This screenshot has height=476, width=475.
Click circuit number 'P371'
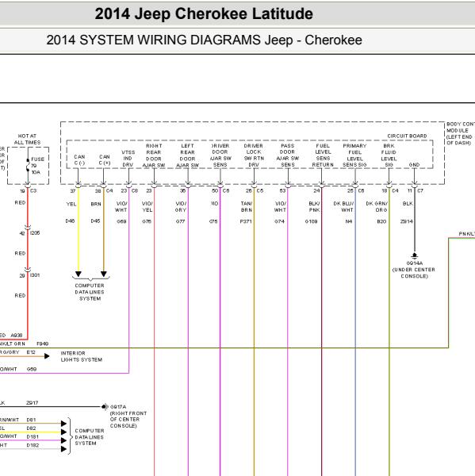pyautogui.click(x=246, y=221)
